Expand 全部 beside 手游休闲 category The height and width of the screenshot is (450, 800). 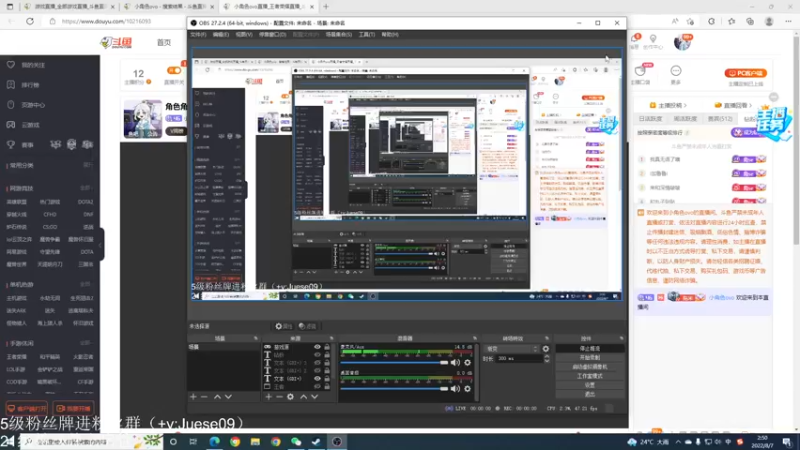[85, 343]
